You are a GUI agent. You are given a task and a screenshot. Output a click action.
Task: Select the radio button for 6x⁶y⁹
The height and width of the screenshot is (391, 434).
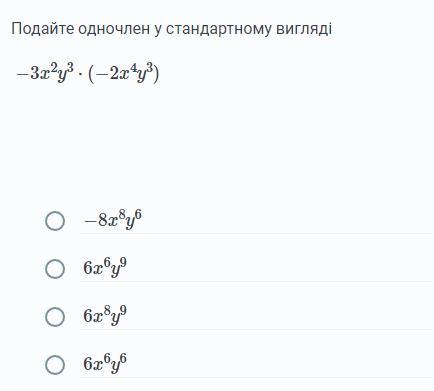click(55, 269)
